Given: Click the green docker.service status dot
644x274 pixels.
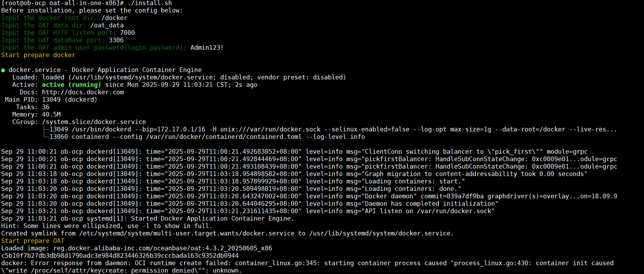Looking at the screenshot, I should [x=3, y=70].
